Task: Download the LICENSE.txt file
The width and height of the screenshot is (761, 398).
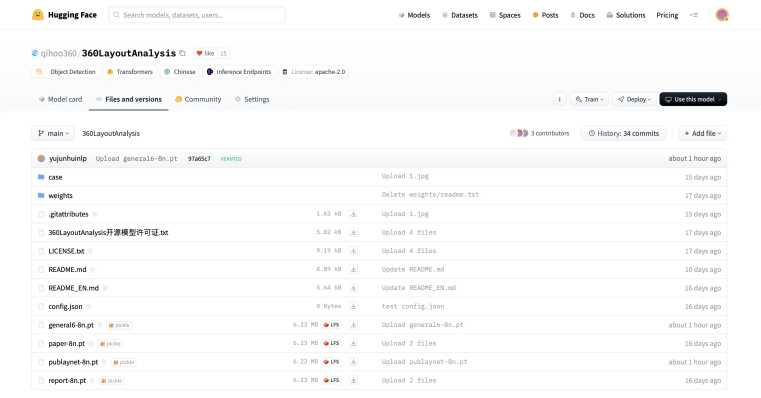Action: point(353,251)
